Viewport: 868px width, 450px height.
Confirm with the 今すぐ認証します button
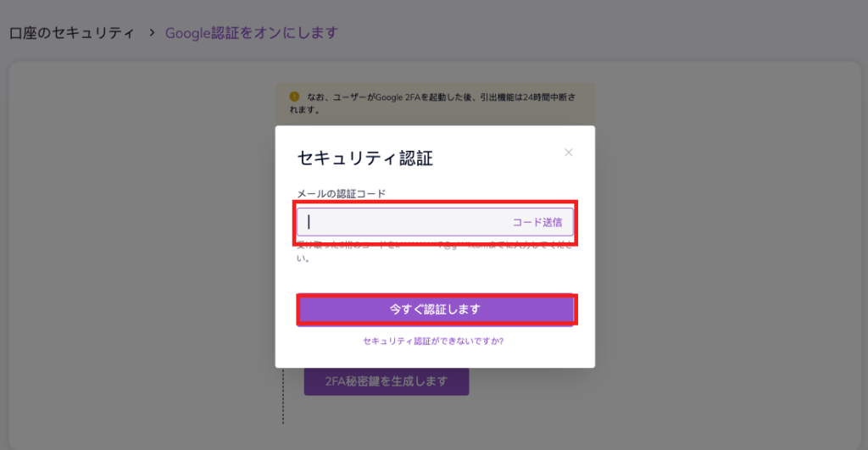click(435, 308)
